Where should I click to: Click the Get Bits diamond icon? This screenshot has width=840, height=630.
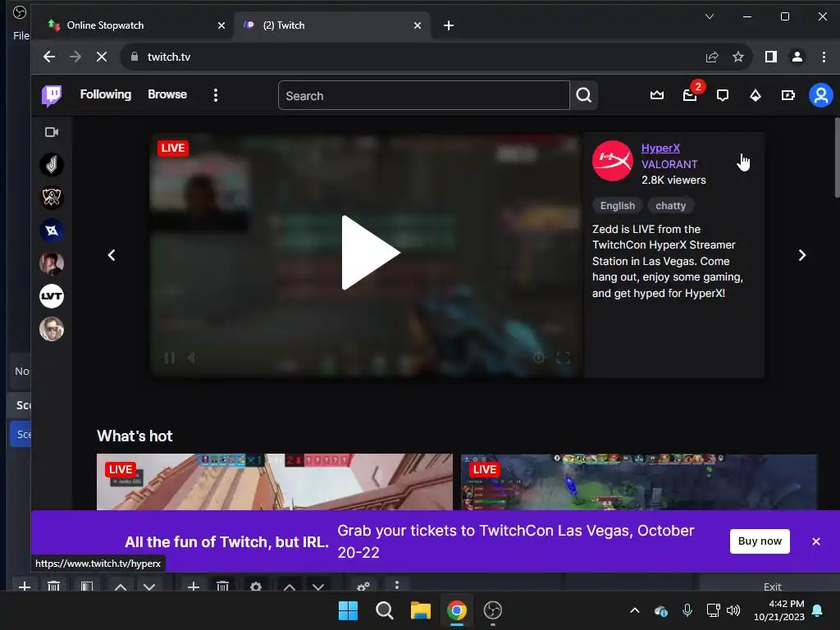[756, 95]
